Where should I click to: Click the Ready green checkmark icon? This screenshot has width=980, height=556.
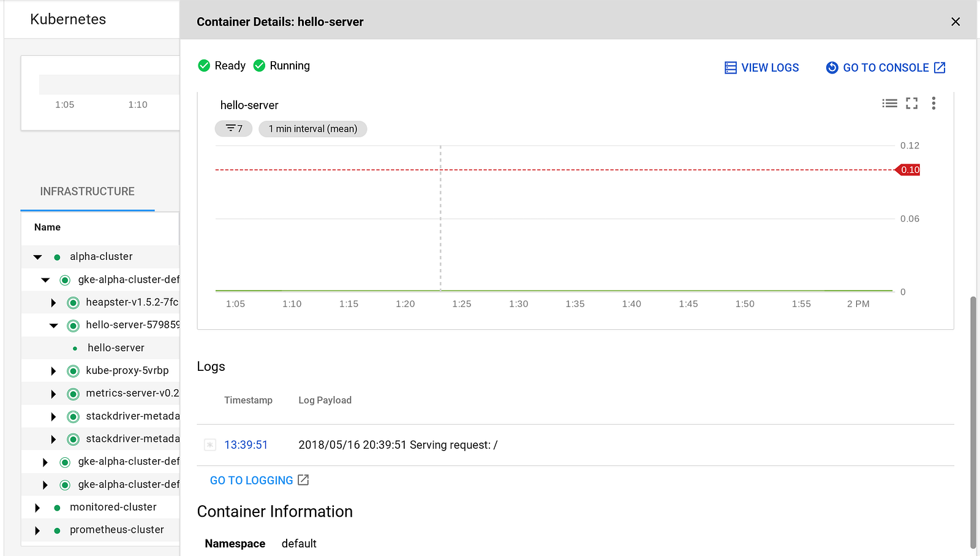coord(204,66)
